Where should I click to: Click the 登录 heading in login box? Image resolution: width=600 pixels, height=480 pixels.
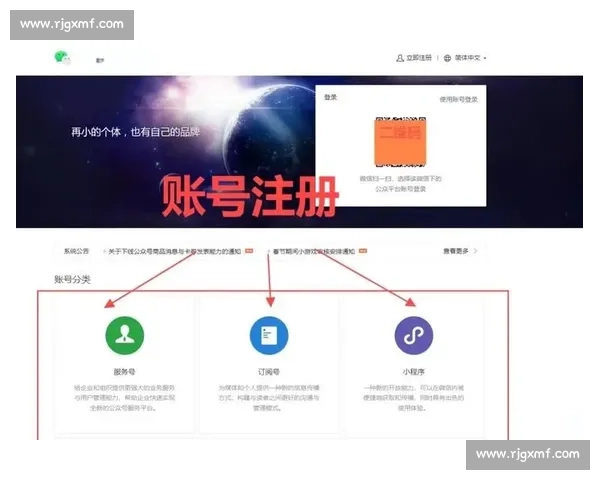pos(331,97)
